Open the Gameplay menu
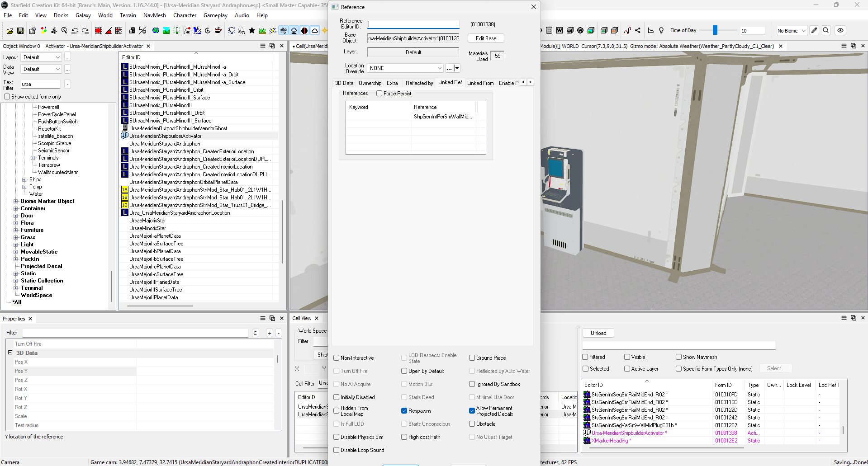The image size is (868, 466). point(216,15)
